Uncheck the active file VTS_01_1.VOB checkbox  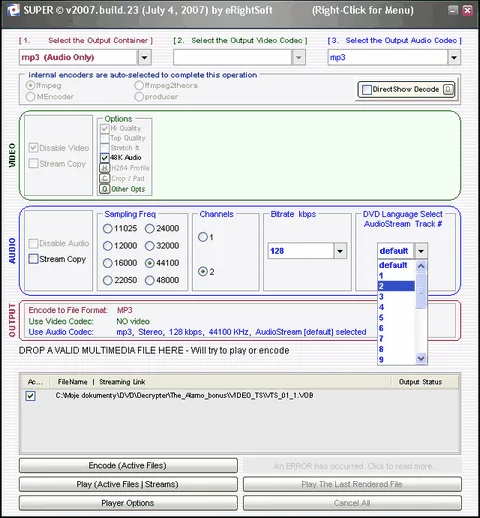point(30,396)
